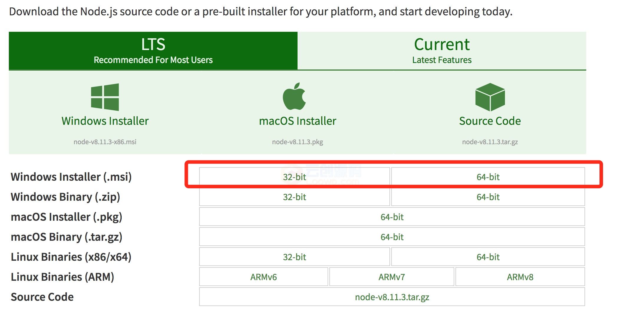Click the Windows Installer (.msi) row label

coord(71,177)
